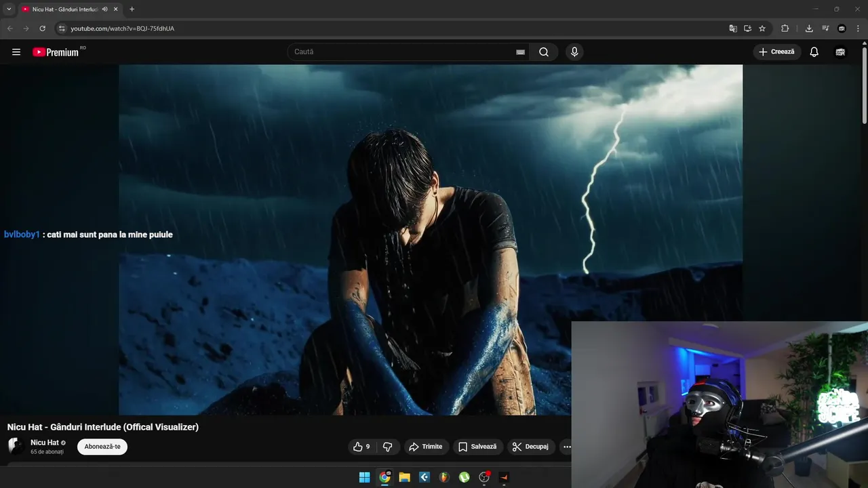Open YouTube notifications bell
868x488 pixels.
point(814,52)
